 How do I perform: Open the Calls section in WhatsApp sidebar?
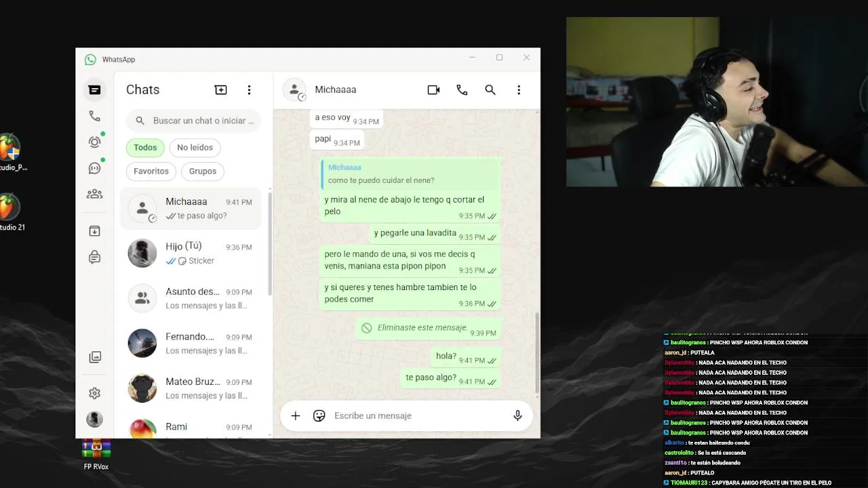[94, 116]
